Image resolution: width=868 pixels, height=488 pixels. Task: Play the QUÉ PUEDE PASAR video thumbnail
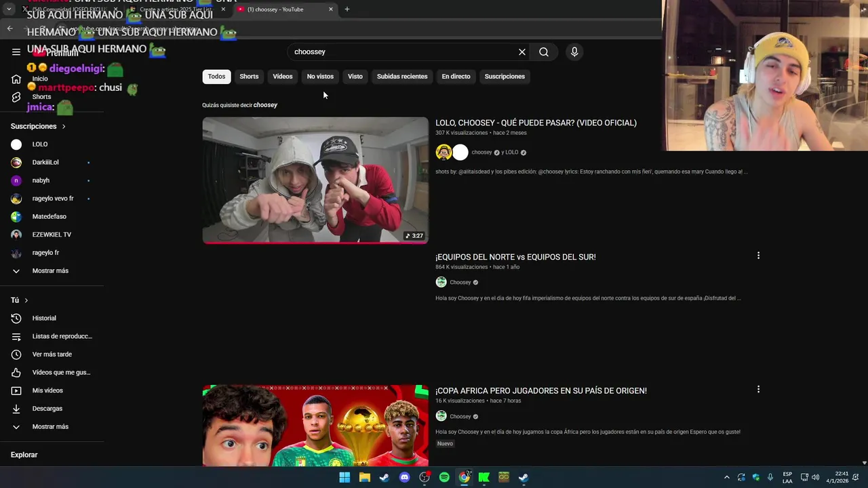click(x=315, y=180)
